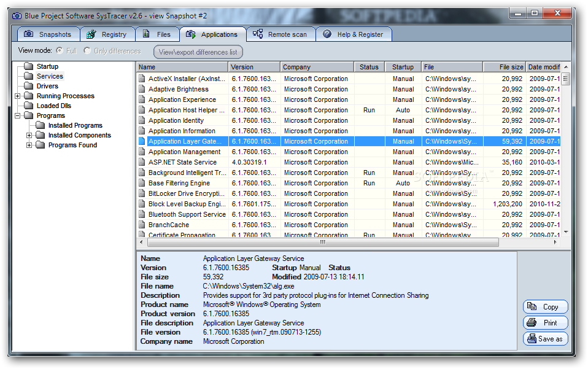This screenshot has width=588, height=369.
Task: Select the Applications tab
Action: pos(212,34)
